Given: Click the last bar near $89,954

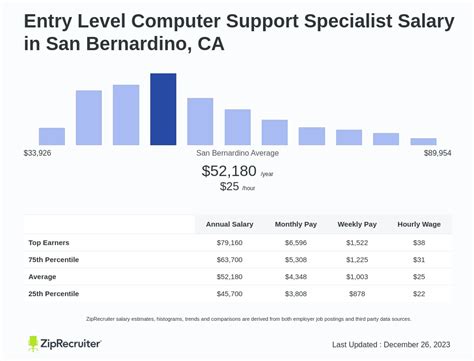Looking at the screenshot, I should (423, 142).
